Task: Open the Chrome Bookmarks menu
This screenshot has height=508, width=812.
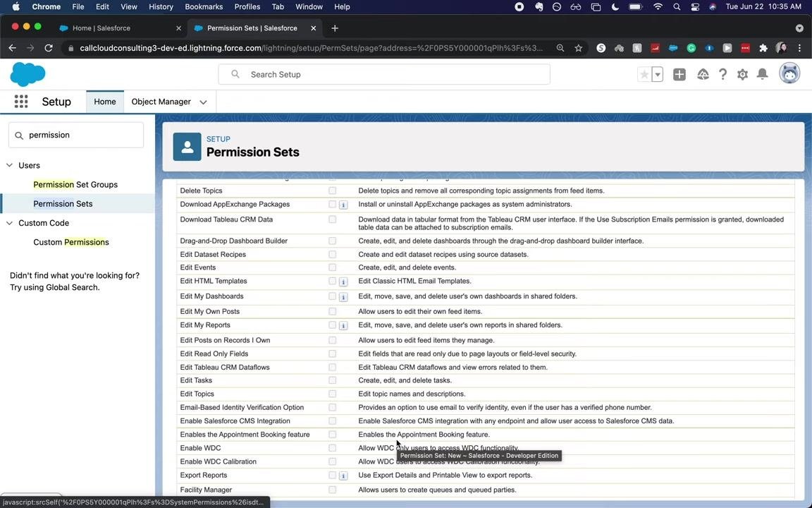Action: click(x=204, y=7)
